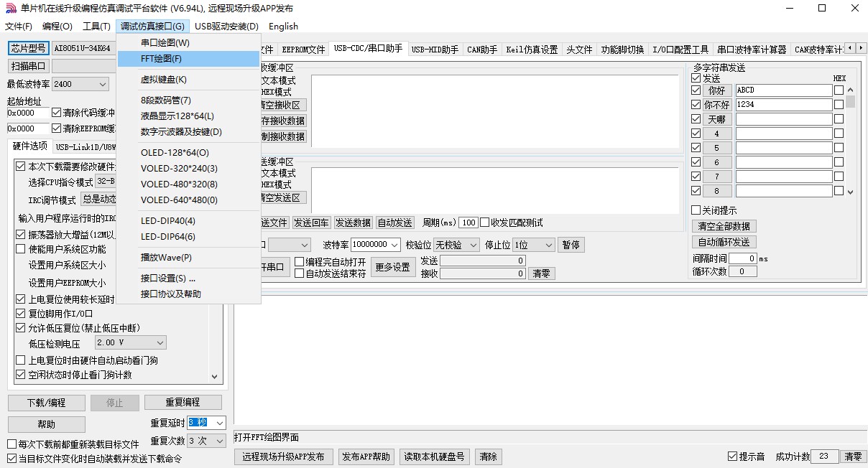Choose 串口绘图(W) from the menu
The width and height of the screenshot is (868, 468).
tap(188, 43)
